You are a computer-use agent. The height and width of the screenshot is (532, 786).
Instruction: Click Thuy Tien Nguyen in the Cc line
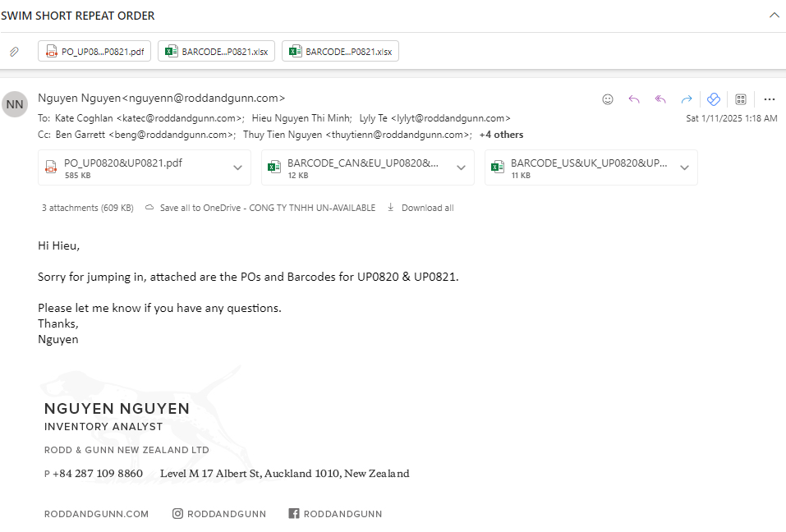pyautogui.click(x=356, y=135)
